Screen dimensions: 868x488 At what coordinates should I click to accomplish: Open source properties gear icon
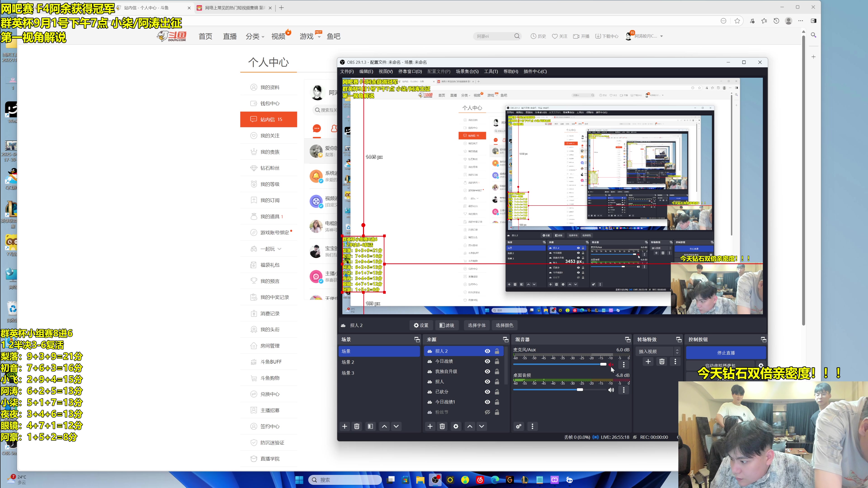[x=456, y=426]
